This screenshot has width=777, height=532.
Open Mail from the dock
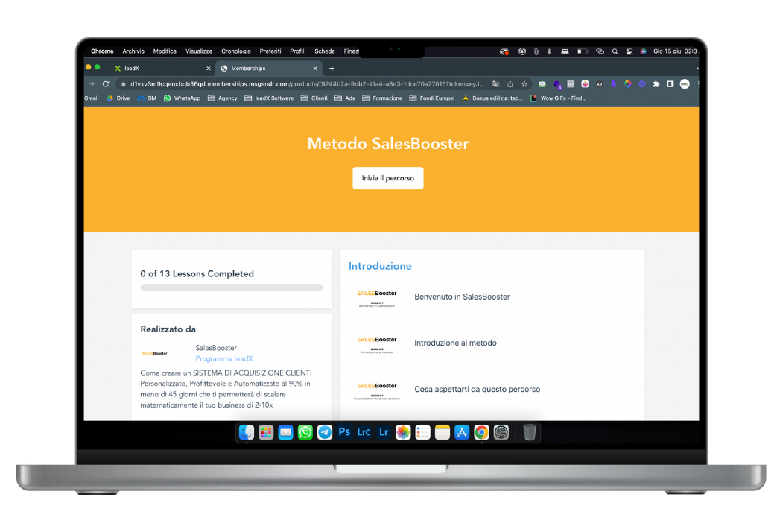tap(285, 432)
